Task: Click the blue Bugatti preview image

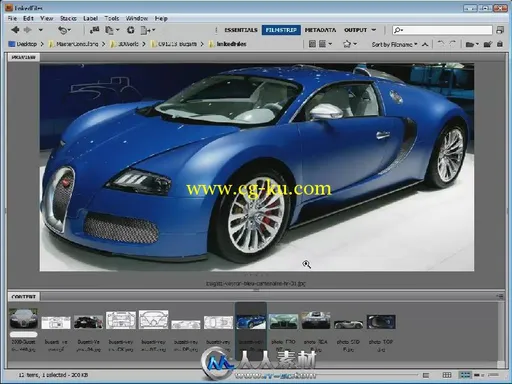Action: [x=257, y=167]
